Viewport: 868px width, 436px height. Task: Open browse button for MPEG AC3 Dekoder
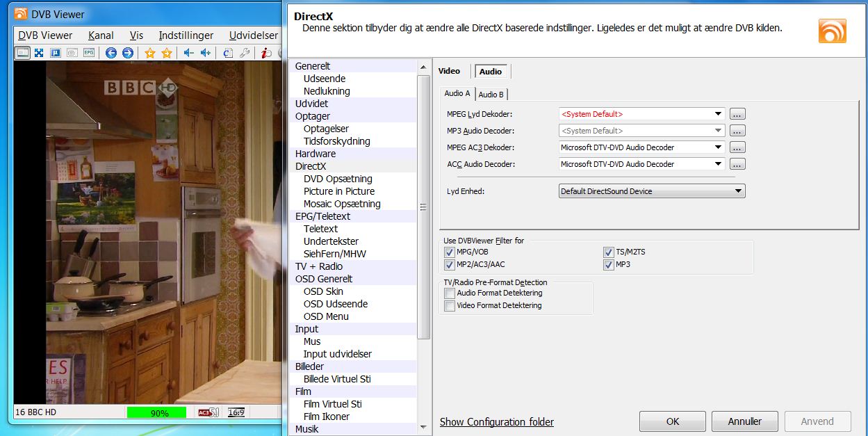(737, 147)
